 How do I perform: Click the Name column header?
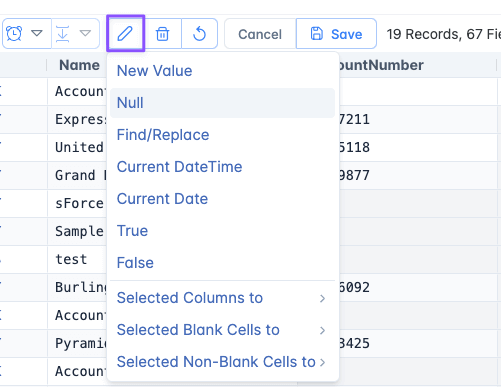point(79,65)
